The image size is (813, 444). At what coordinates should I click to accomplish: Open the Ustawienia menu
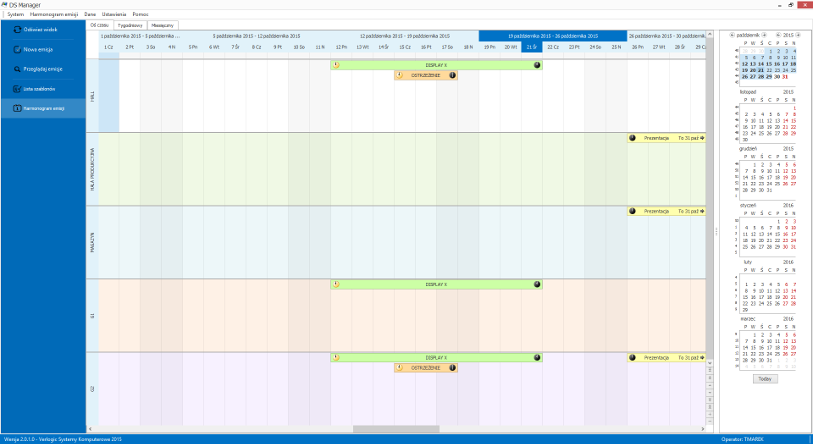click(115, 14)
